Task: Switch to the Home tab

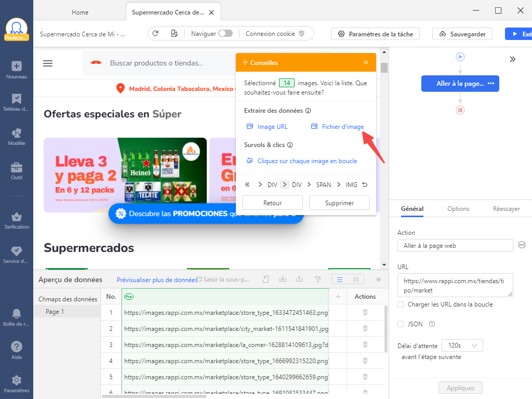Action: [80, 12]
